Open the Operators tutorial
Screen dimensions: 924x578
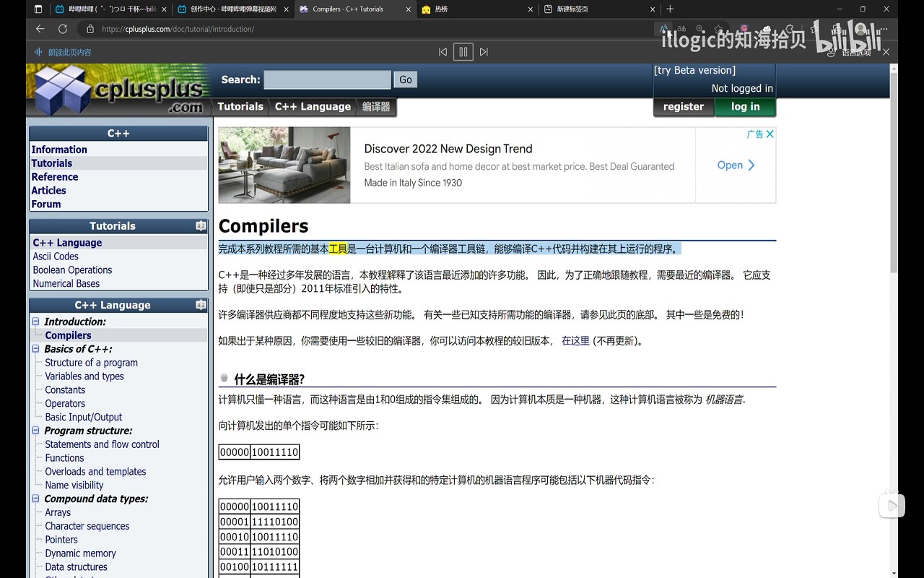(x=65, y=404)
